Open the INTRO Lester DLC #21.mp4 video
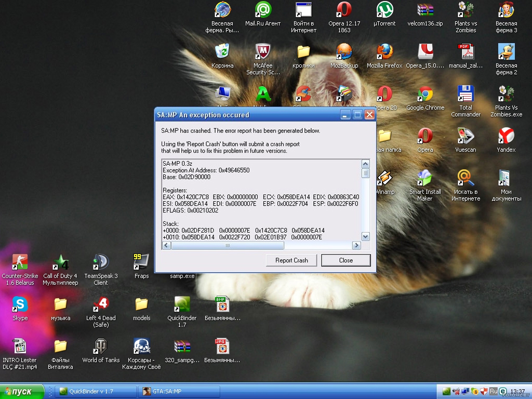 [20, 354]
